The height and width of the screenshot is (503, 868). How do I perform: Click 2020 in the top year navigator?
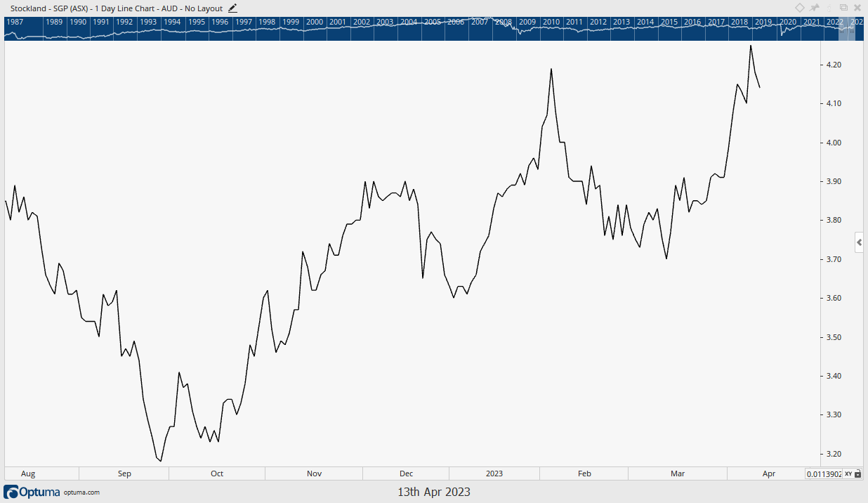point(788,22)
